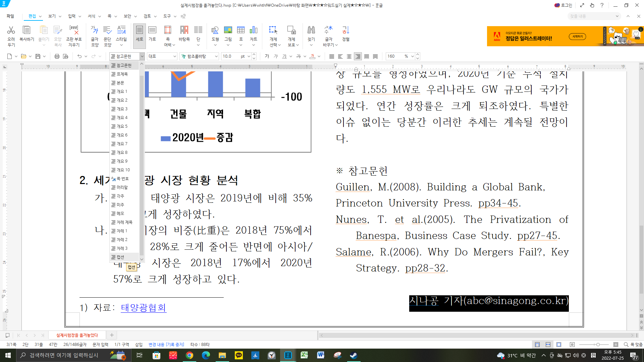Click the 찾을 내용 search field
644x362 pixels.
(594, 16)
